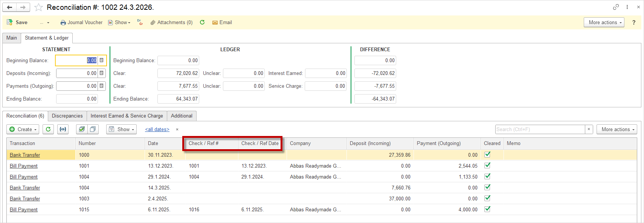The height and width of the screenshot is (223, 644).
Task: Click the check all rows icon
Action: click(x=82, y=129)
